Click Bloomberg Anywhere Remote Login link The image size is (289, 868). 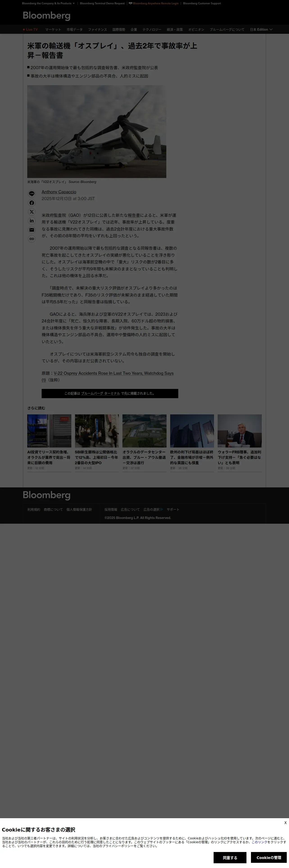pos(154,3)
